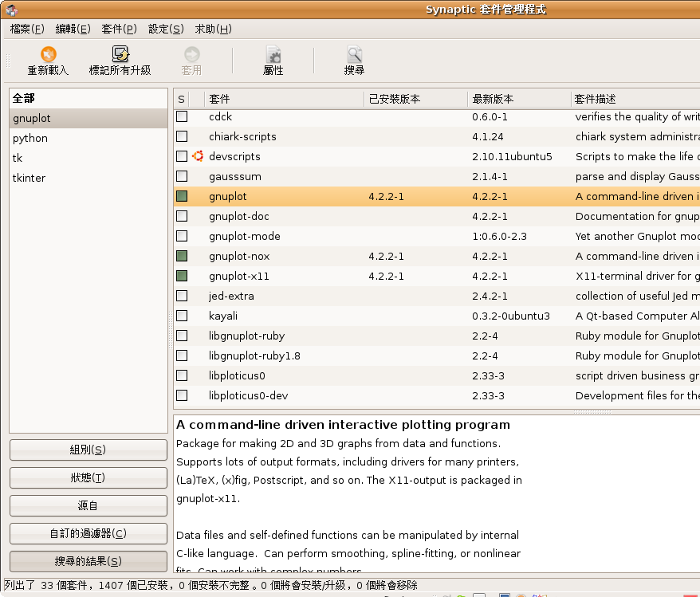This screenshot has width=700, height=597.
Task: Click latest version 1:0.6.0-2.3 cell
Action: coord(500,237)
